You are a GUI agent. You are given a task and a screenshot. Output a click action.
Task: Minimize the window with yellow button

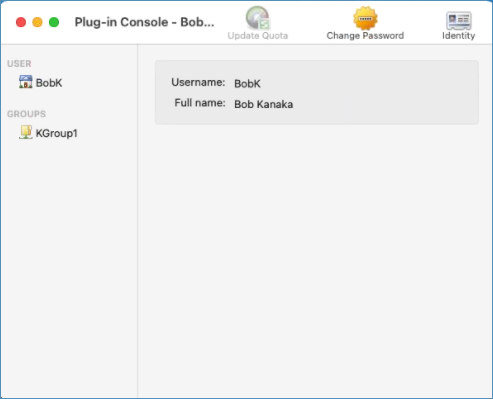click(37, 22)
